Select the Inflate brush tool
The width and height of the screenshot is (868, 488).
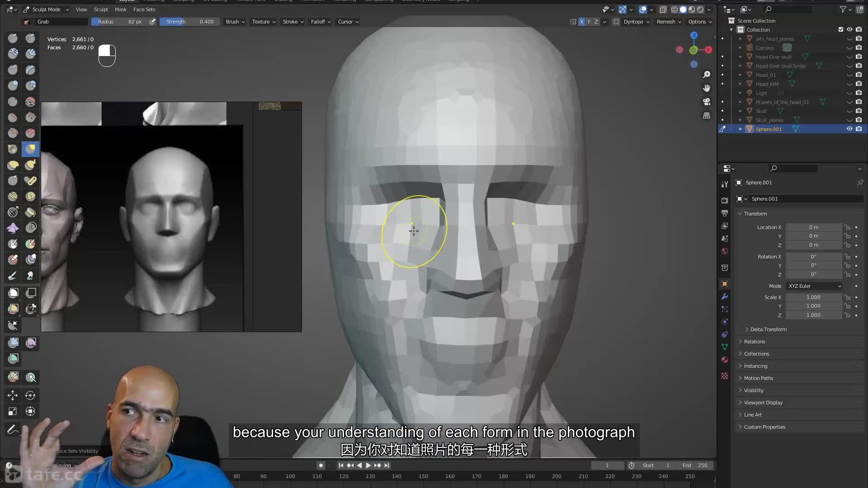tap(13, 86)
